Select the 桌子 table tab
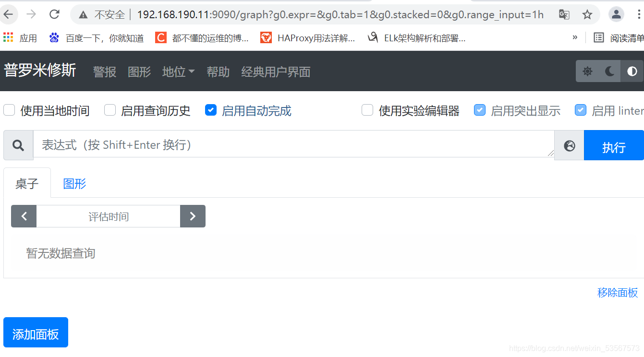This screenshot has height=357, width=644. pyautogui.click(x=27, y=183)
